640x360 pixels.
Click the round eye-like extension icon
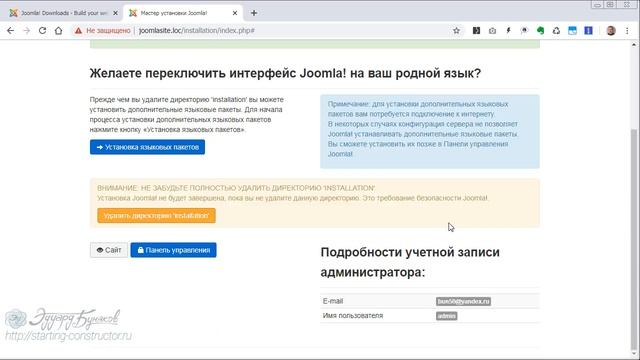click(x=524, y=31)
